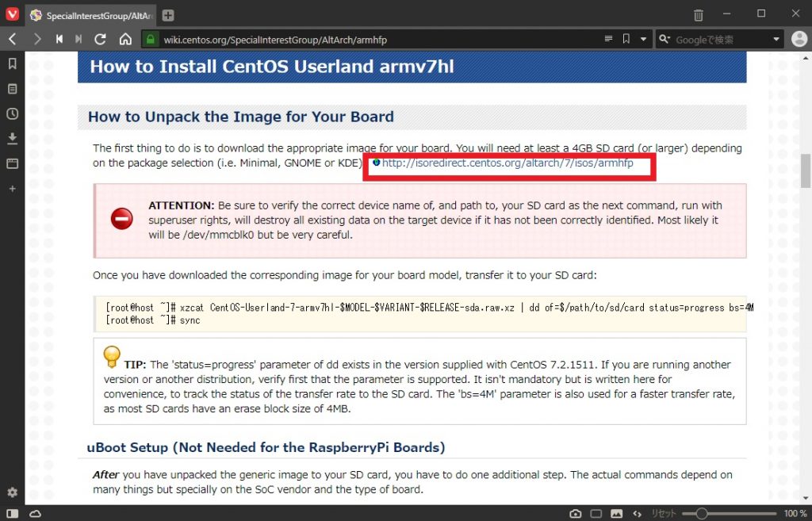Toggle image loading from the status bar

tap(617, 514)
